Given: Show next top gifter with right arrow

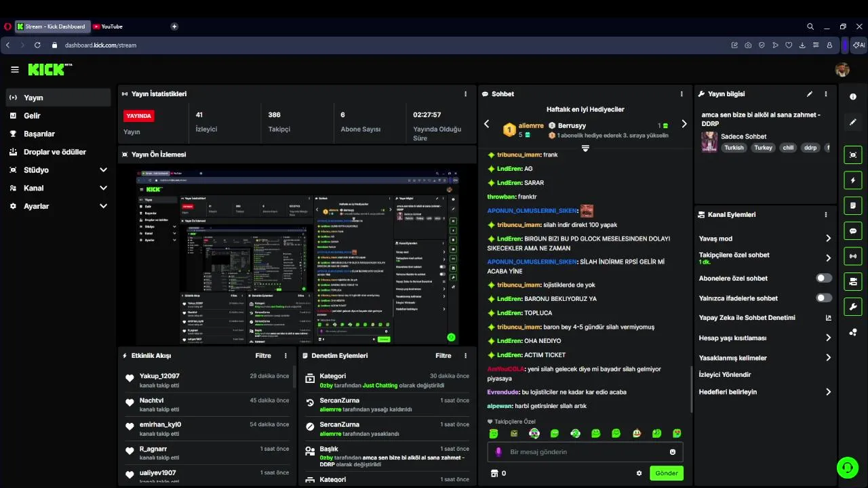Looking at the screenshot, I should (684, 124).
